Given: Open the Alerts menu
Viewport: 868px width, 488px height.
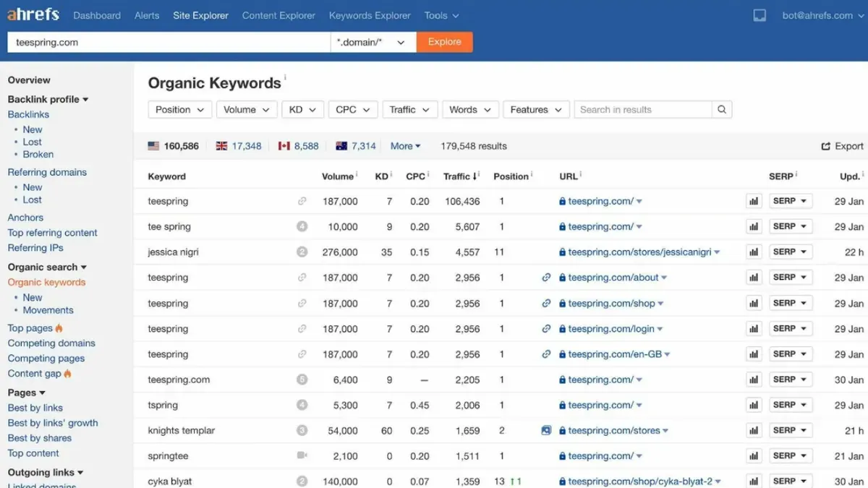Looking at the screenshot, I should point(147,15).
